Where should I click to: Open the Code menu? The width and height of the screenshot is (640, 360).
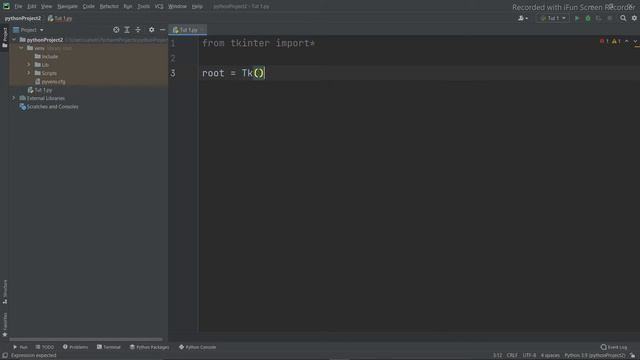[x=89, y=6]
